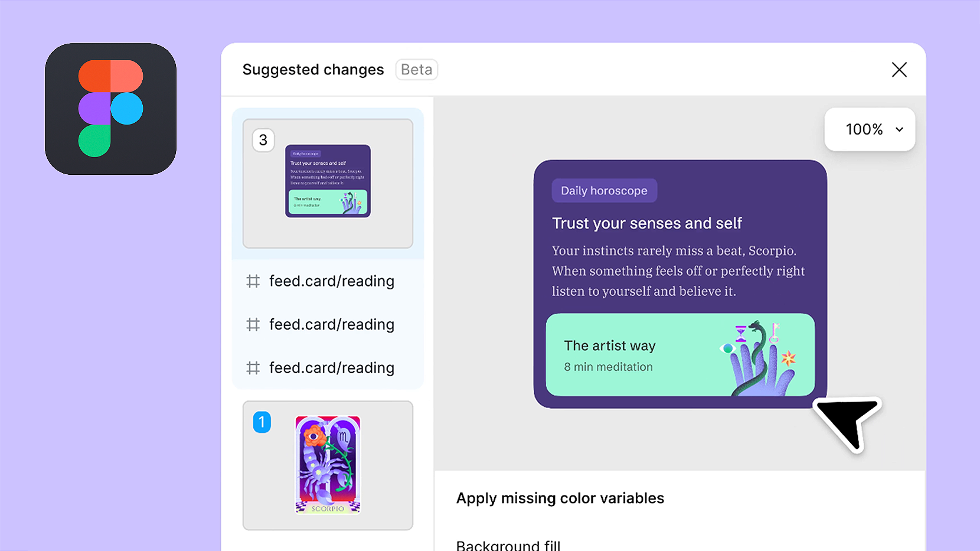Select the Scorpio card thumbnail
This screenshot has height=551, width=980.
(x=328, y=465)
